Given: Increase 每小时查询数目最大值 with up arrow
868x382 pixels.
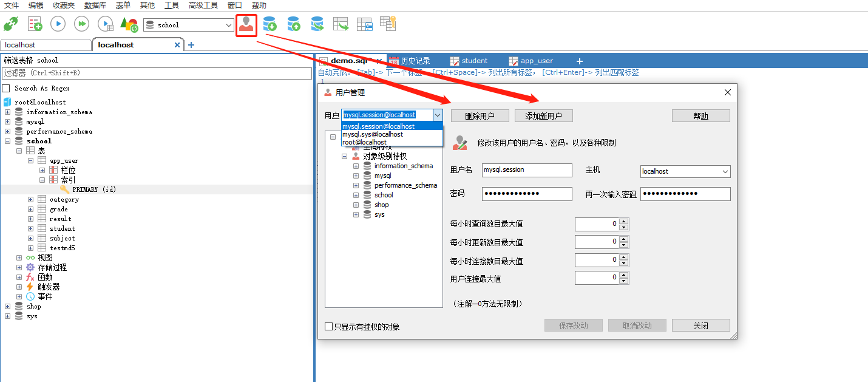Looking at the screenshot, I should coord(624,221).
